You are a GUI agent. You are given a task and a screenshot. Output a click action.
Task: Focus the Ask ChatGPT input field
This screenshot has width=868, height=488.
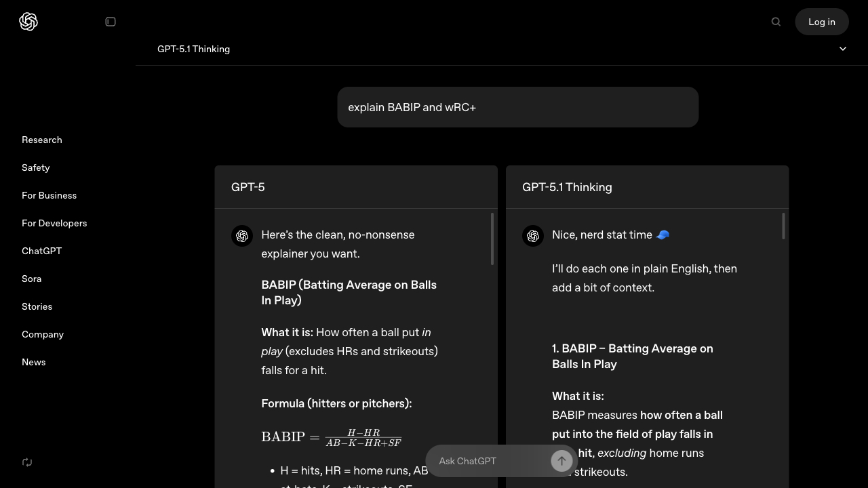488,461
